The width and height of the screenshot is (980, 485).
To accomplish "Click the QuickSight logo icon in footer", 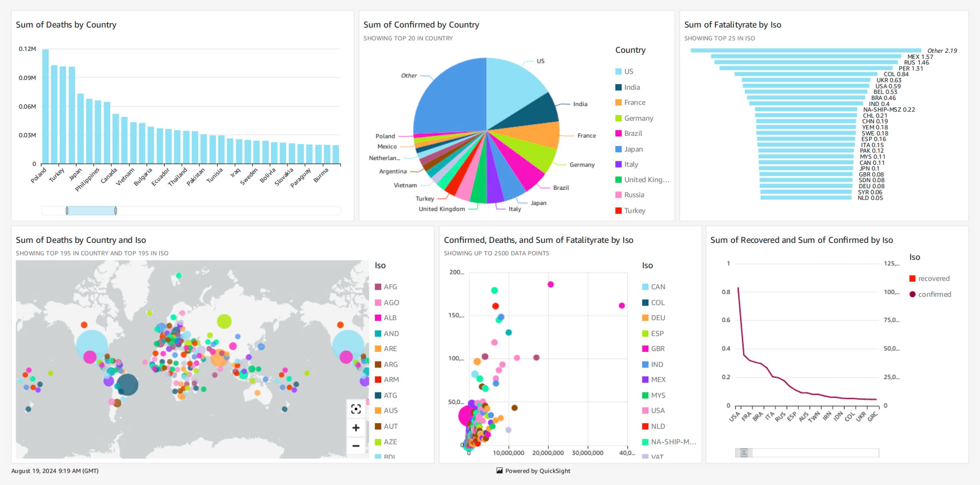I will [x=499, y=470].
